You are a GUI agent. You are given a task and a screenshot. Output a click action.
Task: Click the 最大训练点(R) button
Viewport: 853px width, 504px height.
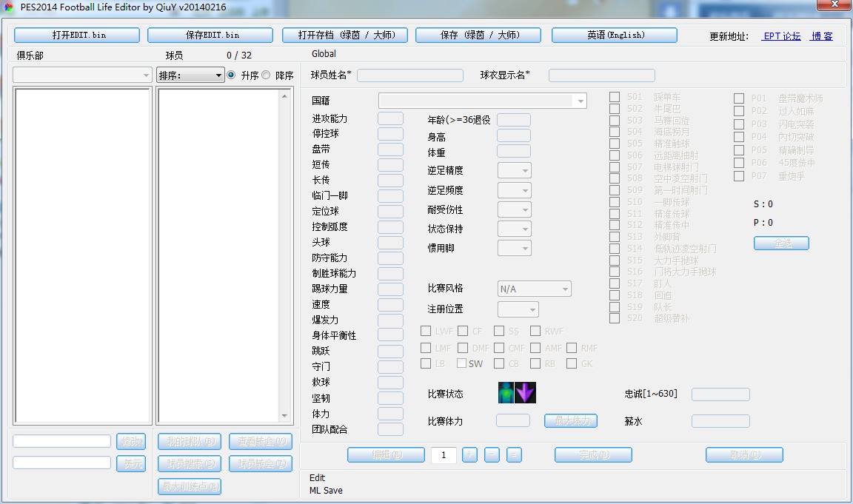tap(190, 486)
